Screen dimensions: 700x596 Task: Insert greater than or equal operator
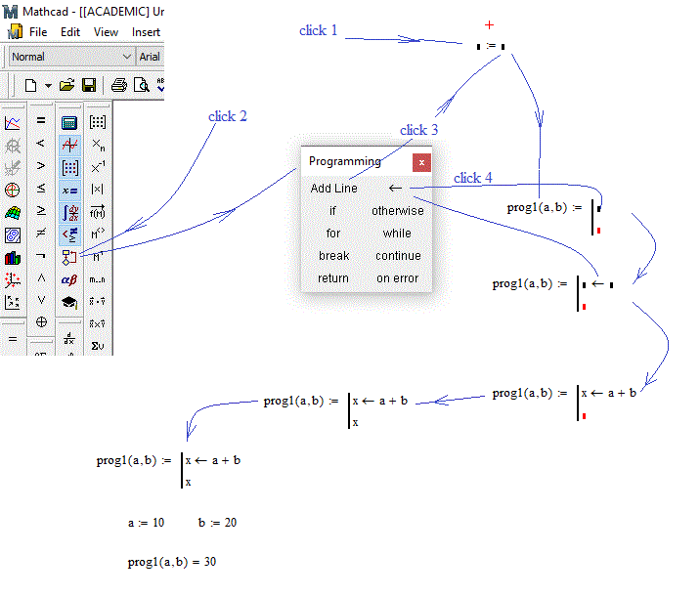41,210
